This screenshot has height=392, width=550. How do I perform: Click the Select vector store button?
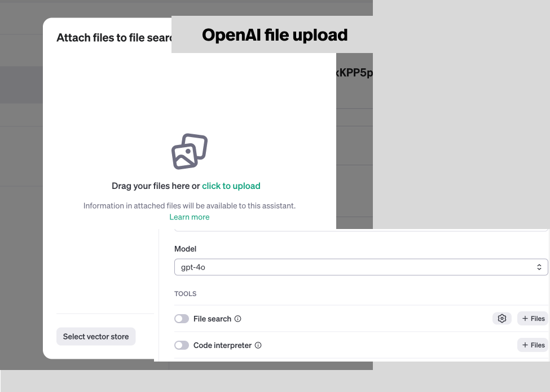[x=95, y=336]
